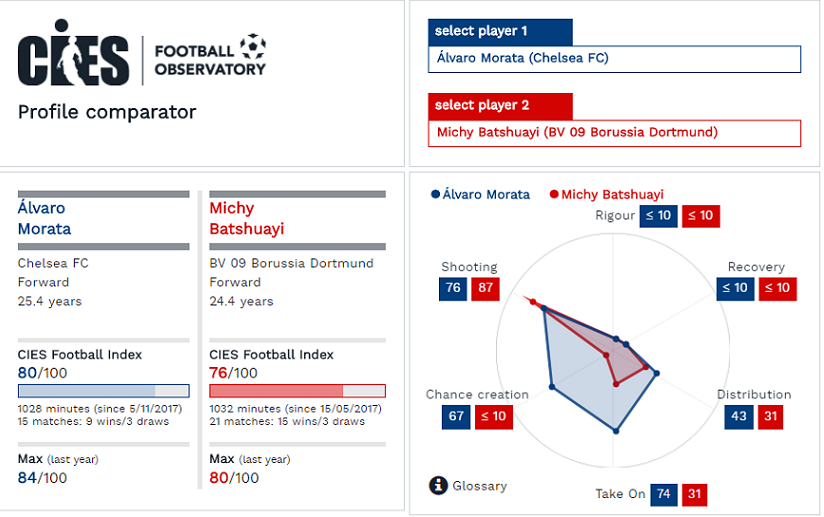Click the CIES logo
Image resolution: width=824 pixels, height=517 pixels.
click(73, 53)
